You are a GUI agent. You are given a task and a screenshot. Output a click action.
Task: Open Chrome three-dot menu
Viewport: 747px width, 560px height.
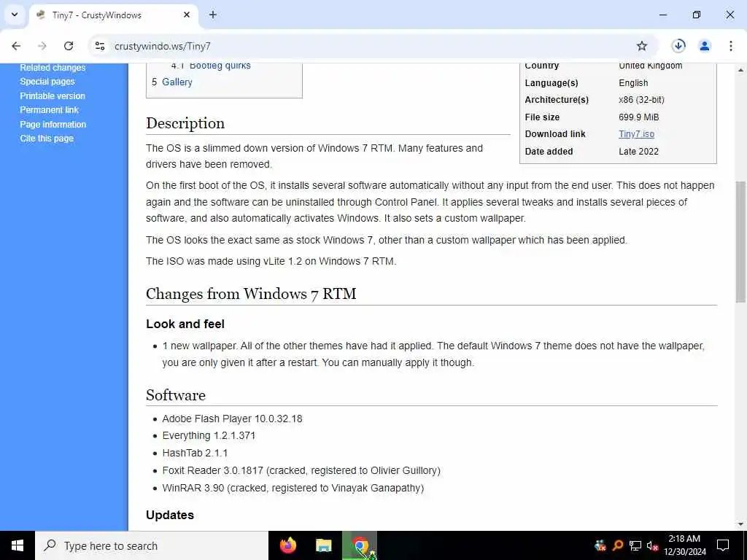click(x=730, y=46)
